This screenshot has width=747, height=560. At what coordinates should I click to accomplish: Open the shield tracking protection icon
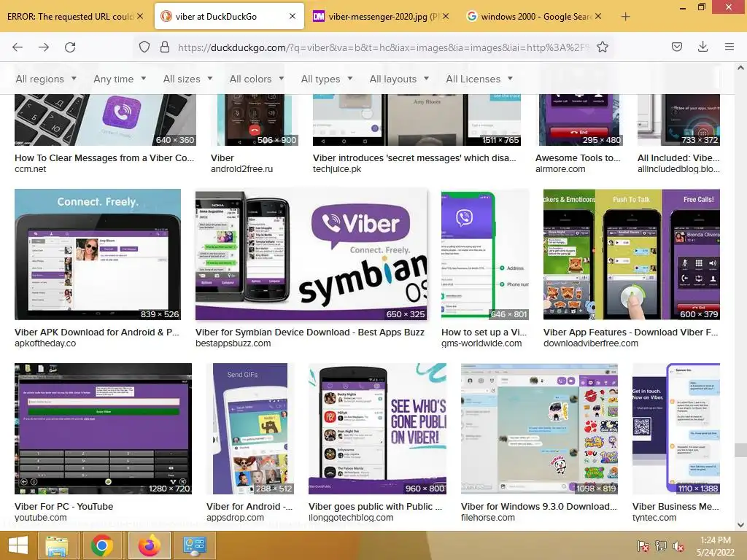tap(144, 47)
